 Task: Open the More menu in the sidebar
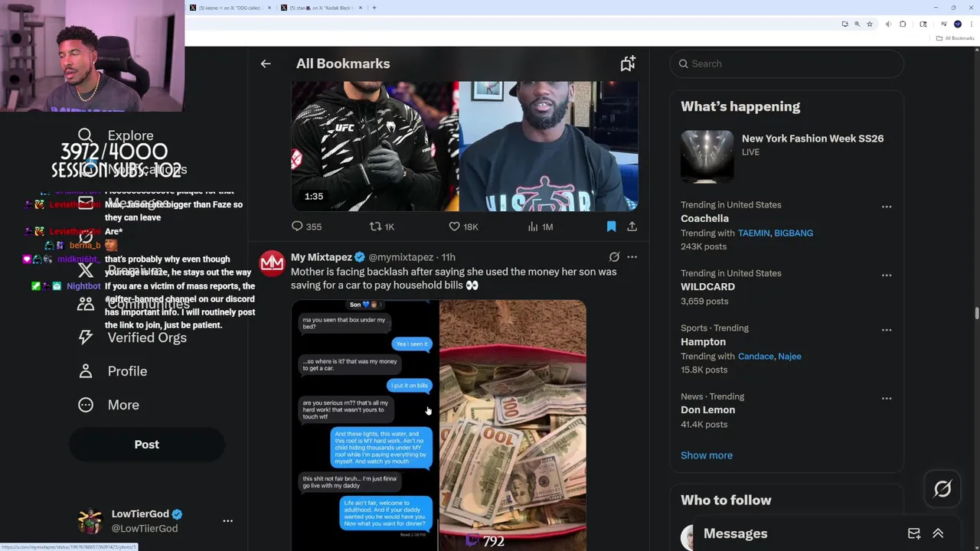(x=108, y=405)
